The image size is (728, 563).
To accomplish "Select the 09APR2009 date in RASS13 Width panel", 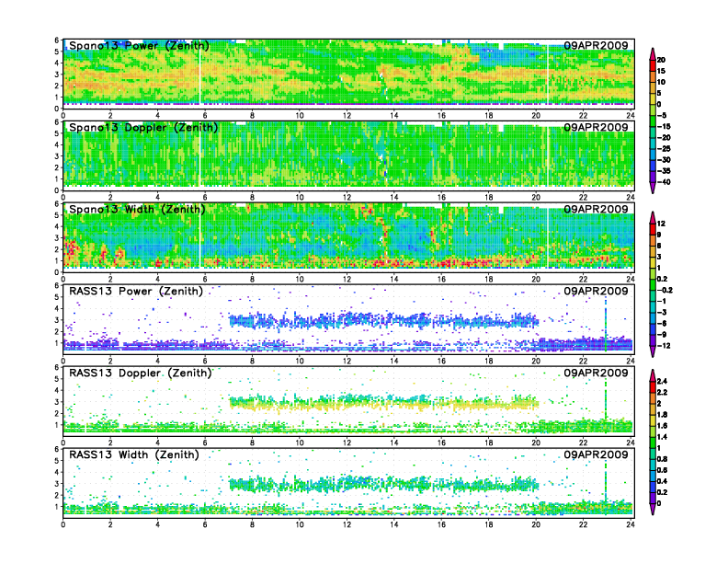I will (x=596, y=454).
